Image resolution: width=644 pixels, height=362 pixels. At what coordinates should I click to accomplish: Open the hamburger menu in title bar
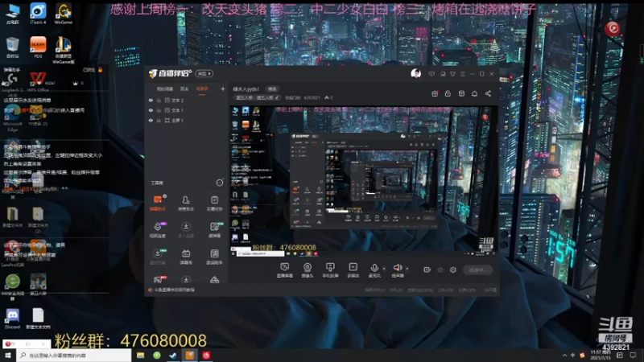point(462,74)
